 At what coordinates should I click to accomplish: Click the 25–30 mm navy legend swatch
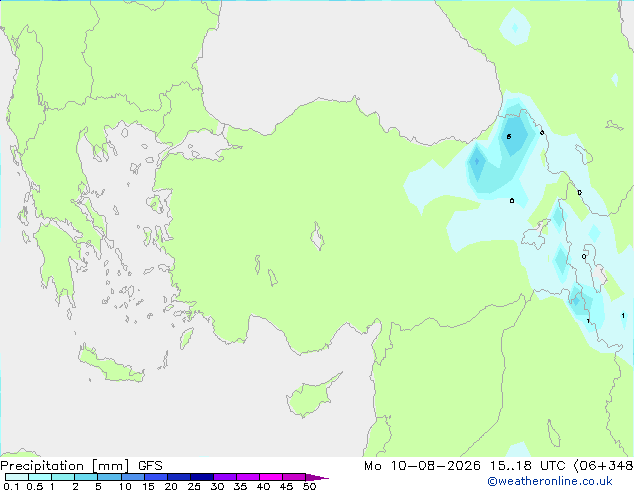tap(201, 477)
